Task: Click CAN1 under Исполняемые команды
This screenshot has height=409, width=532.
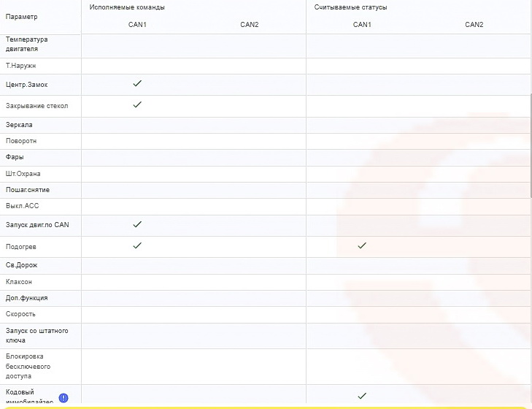Action: tap(137, 24)
